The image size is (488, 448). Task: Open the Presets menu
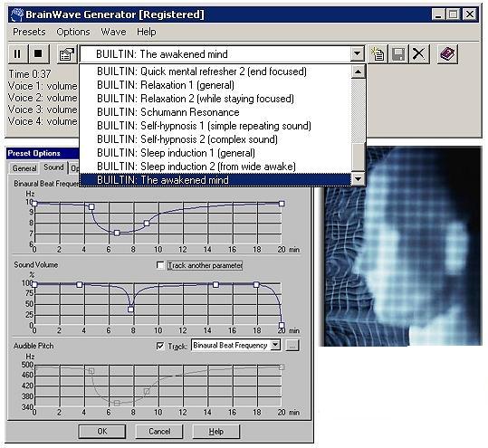coord(29,32)
